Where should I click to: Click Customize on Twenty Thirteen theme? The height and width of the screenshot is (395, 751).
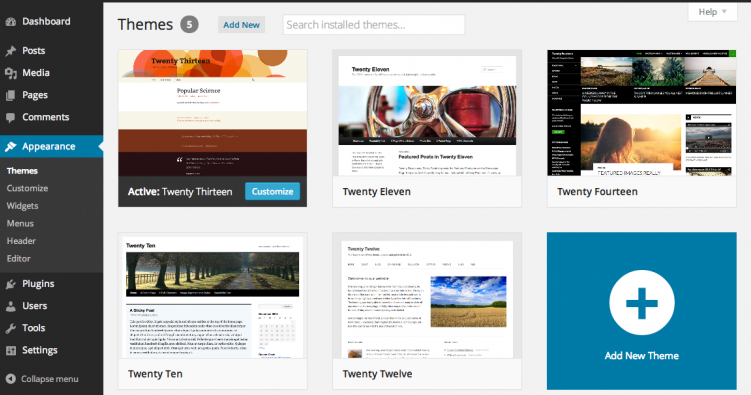point(273,192)
